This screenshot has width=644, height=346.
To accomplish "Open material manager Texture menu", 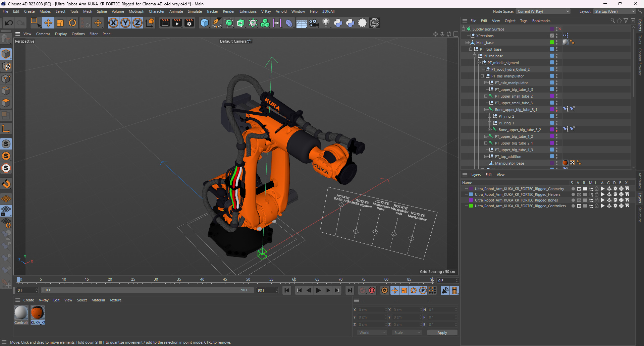I will pos(115,300).
